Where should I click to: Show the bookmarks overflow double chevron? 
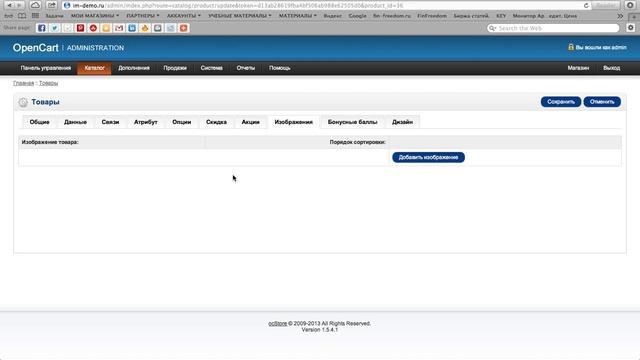(620, 16)
